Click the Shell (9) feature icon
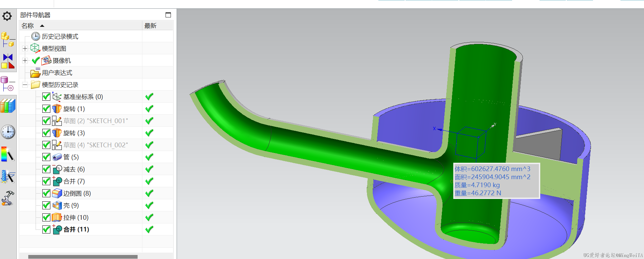Screen dimensions: 644x259 point(57,205)
